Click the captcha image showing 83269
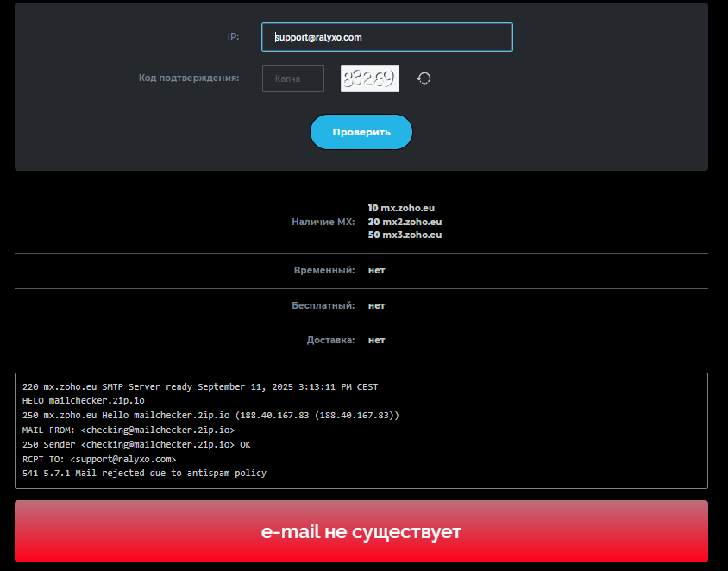This screenshot has height=571, width=728. pyautogui.click(x=370, y=78)
